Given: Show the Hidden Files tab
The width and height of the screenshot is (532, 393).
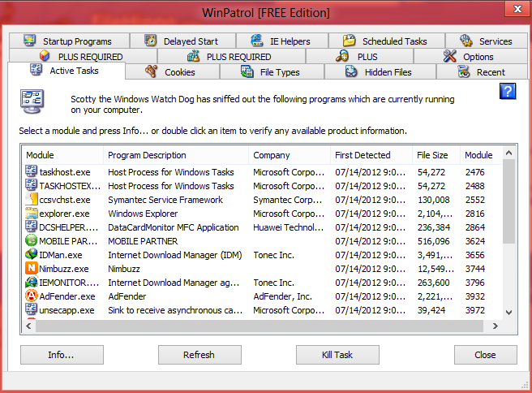Looking at the screenshot, I should pos(380,72).
